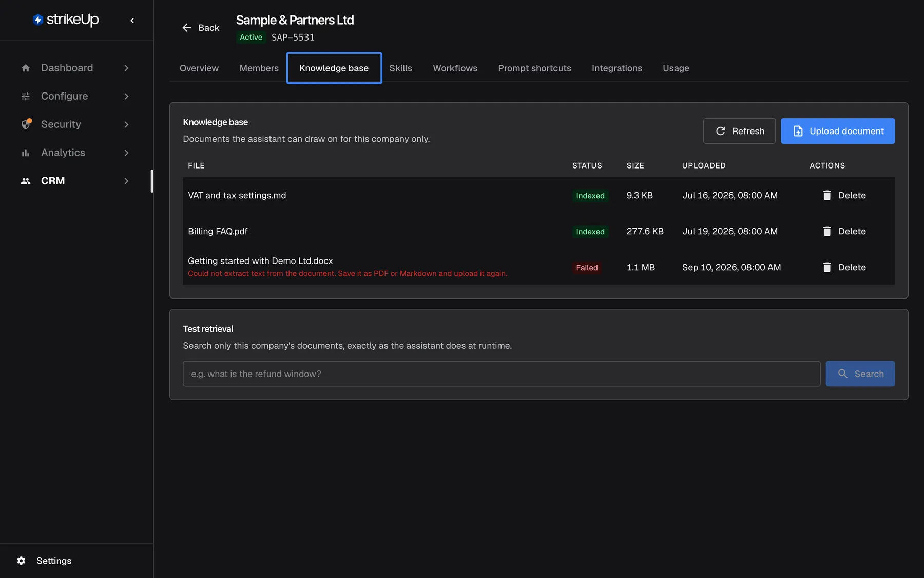This screenshot has width=924, height=578.
Task: Select the Knowledge base tab
Action: click(334, 68)
